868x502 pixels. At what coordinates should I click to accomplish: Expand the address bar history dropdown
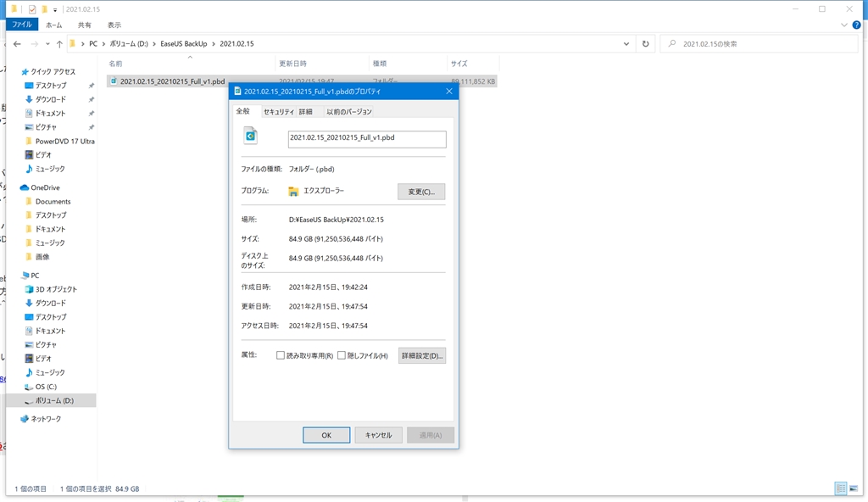[x=626, y=44]
